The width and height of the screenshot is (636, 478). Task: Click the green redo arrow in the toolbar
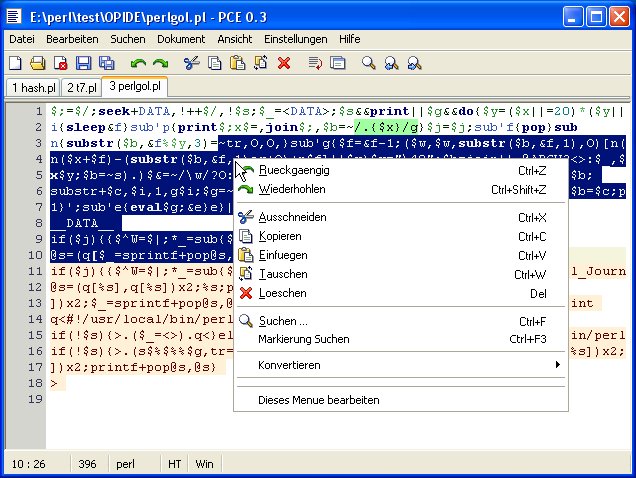tap(161, 63)
